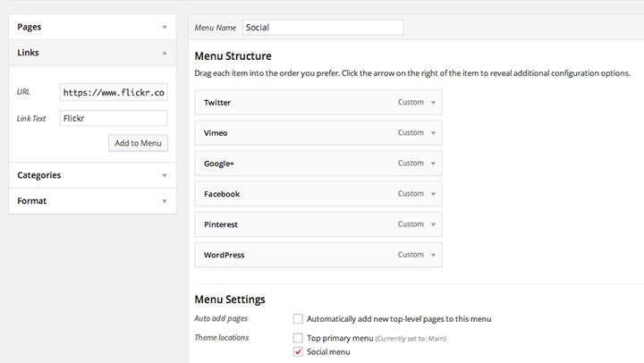Image resolution: width=644 pixels, height=363 pixels.
Task: Select the Pinterest menu item label
Action: coord(221,224)
